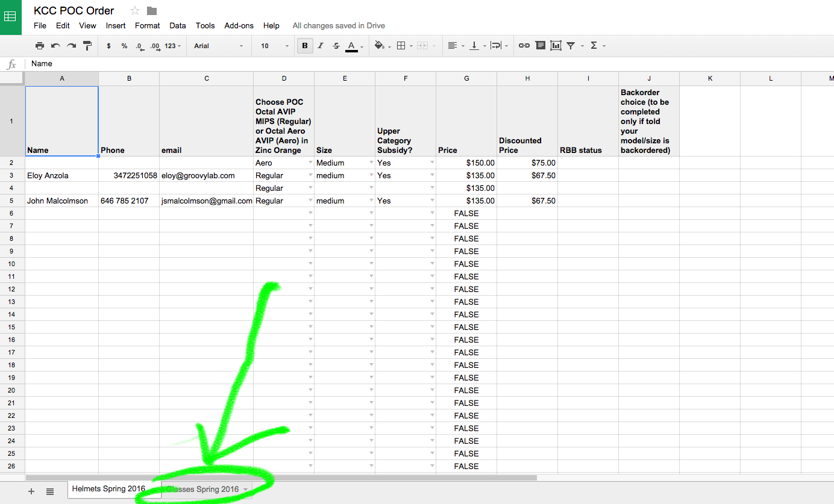Toggle bold formatting button
The image size is (834, 504).
pos(305,46)
